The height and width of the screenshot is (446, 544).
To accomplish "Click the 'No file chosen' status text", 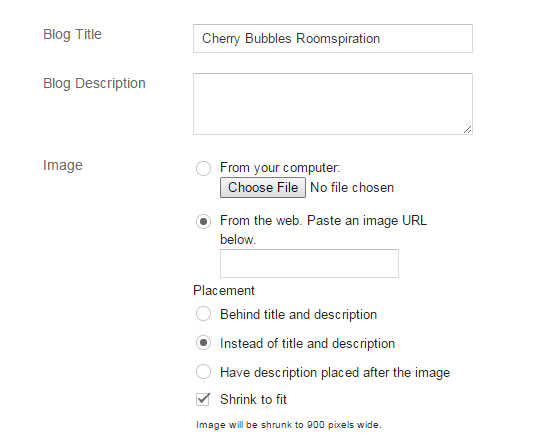I will (352, 188).
